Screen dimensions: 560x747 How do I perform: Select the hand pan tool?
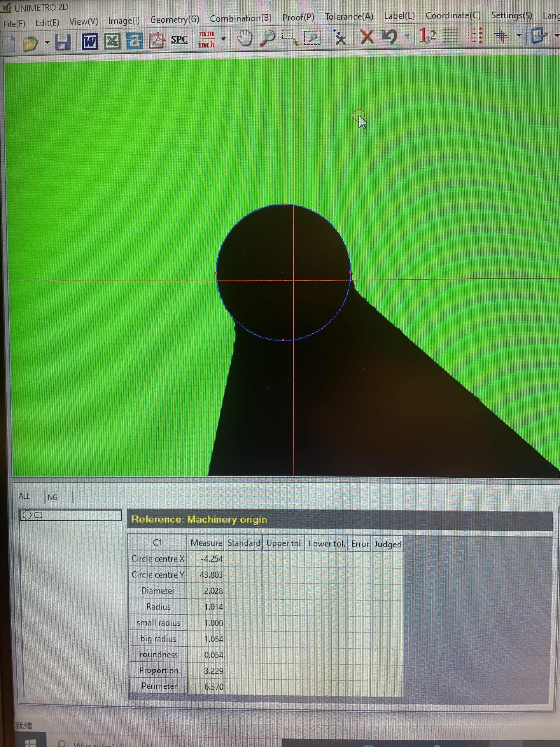[244, 38]
